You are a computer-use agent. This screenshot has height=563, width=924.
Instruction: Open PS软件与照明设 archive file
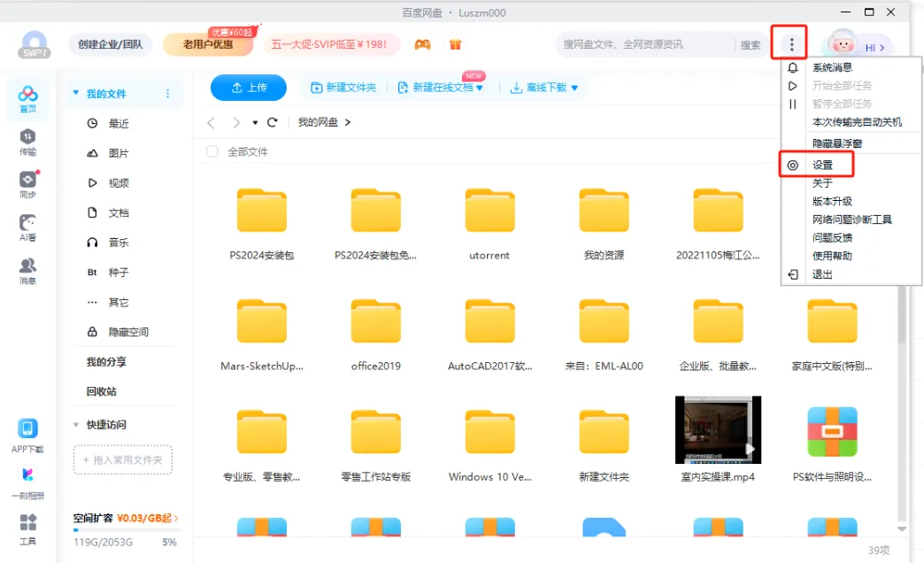[x=832, y=443]
